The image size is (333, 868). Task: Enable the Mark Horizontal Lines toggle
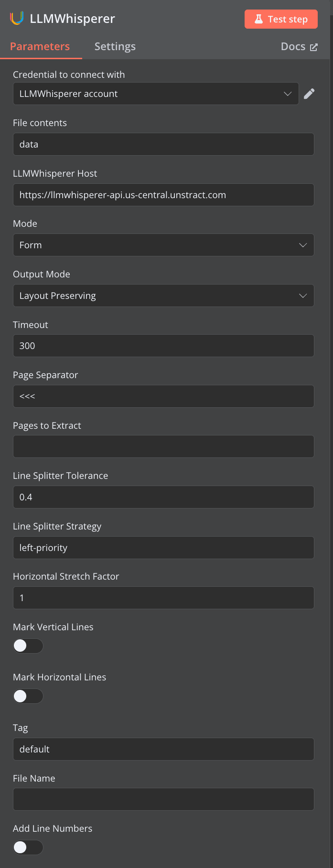[x=28, y=696]
